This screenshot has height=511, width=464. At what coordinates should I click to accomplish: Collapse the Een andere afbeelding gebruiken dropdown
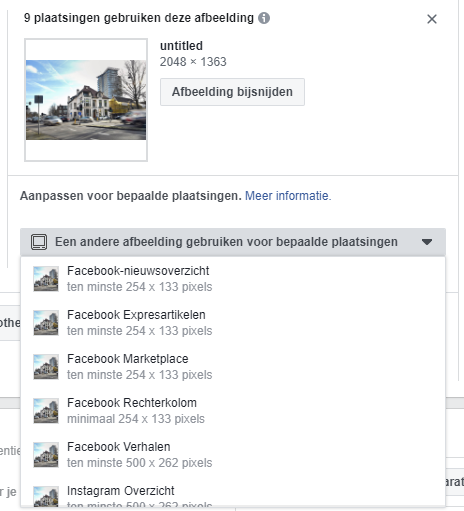pyautogui.click(x=233, y=242)
